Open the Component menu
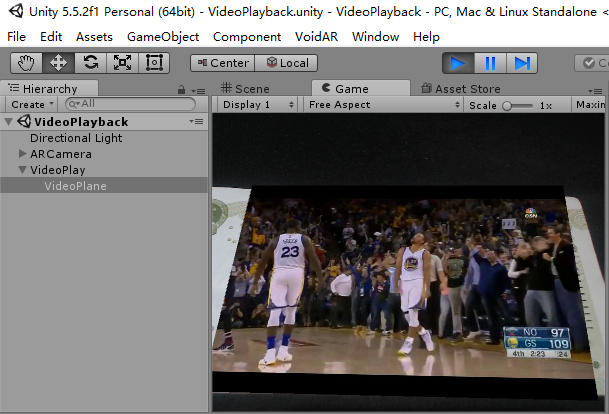 (247, 37)
